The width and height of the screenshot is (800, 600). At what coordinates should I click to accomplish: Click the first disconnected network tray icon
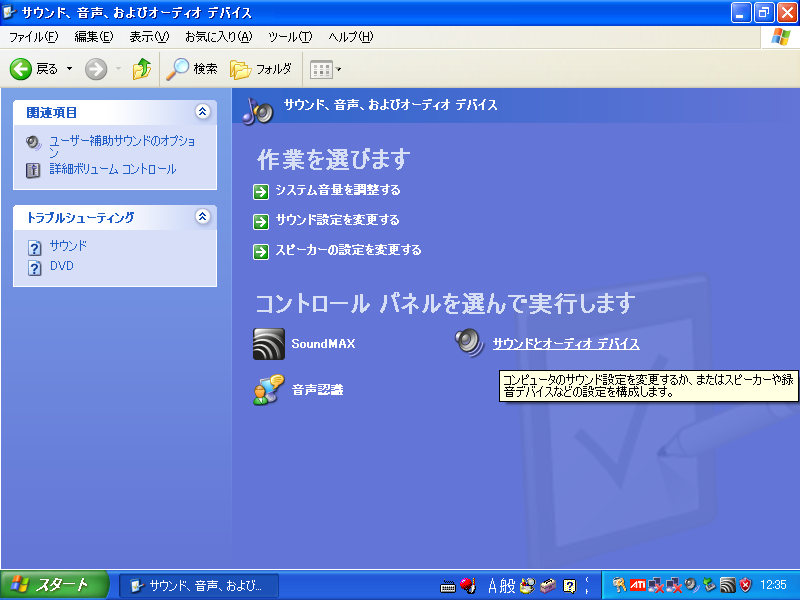[656, 585]
